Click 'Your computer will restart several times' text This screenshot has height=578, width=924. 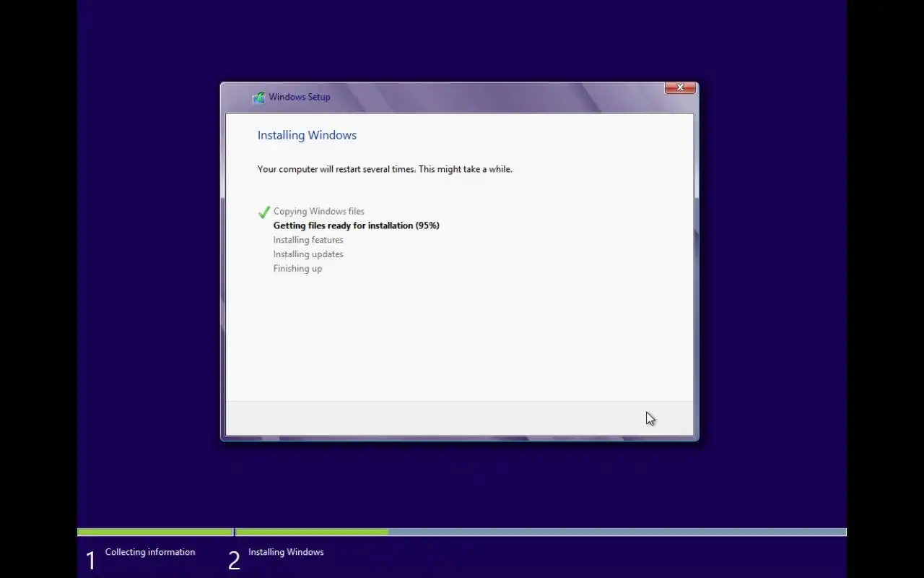click(x=336, y=169)
